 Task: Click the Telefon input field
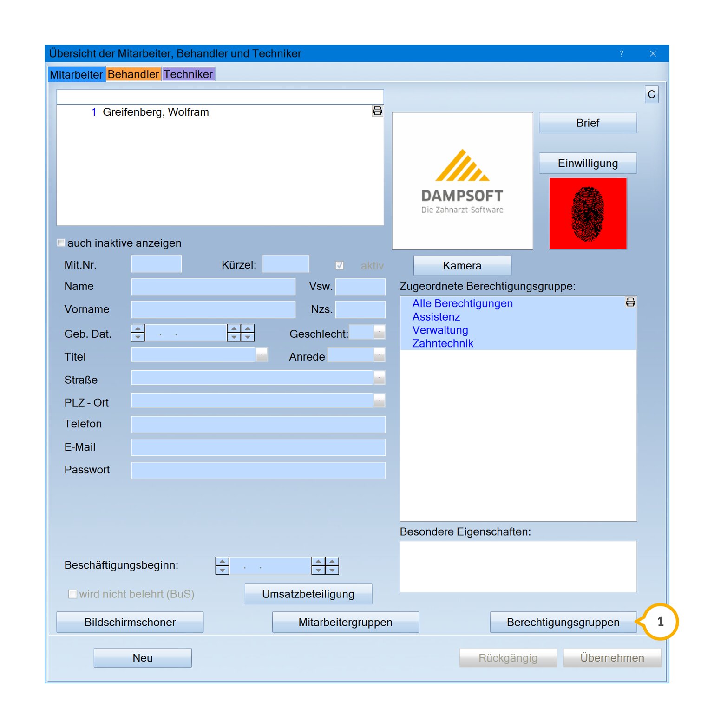258,425
